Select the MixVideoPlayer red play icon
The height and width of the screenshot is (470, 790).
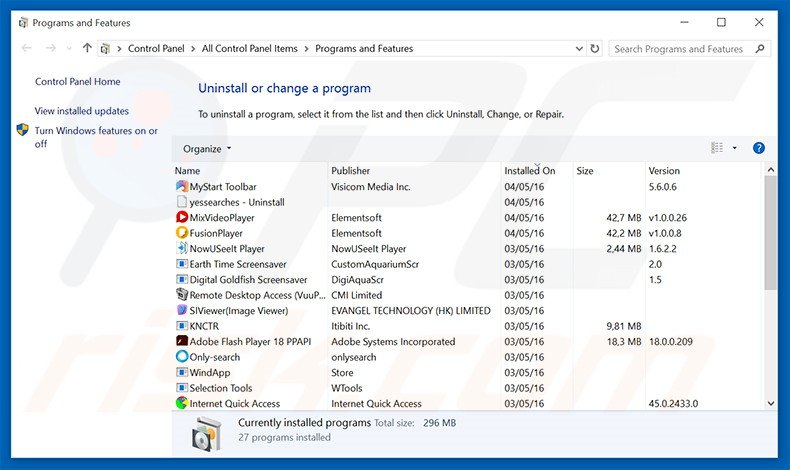click(x=181, y=218)
